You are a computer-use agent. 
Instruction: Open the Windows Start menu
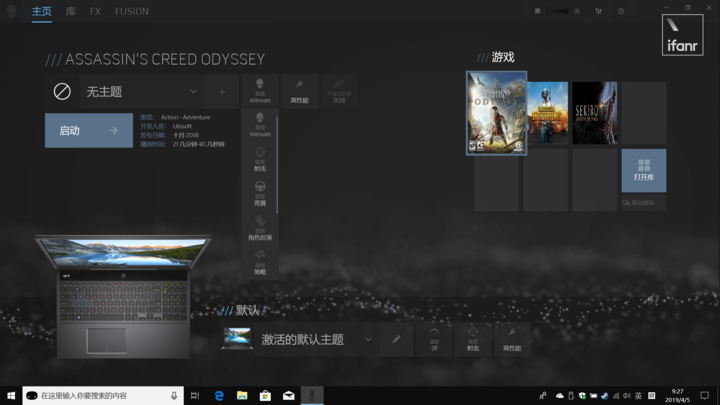(x=11, y=395)
